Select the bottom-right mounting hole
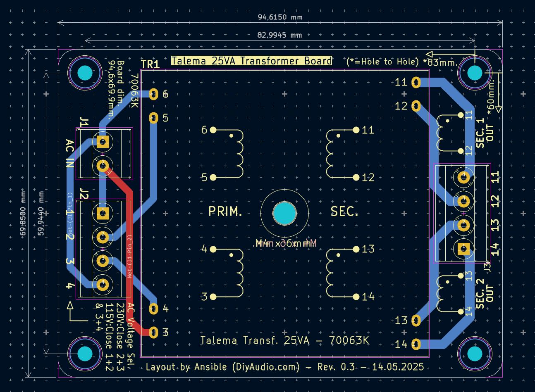This screenshot has width=535, height=392. click(x=475, y=354)
